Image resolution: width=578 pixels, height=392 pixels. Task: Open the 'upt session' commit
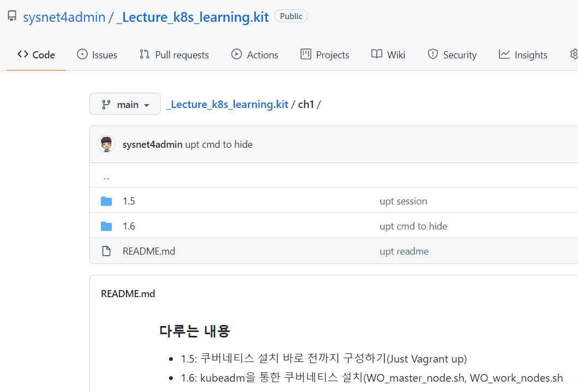404,201
